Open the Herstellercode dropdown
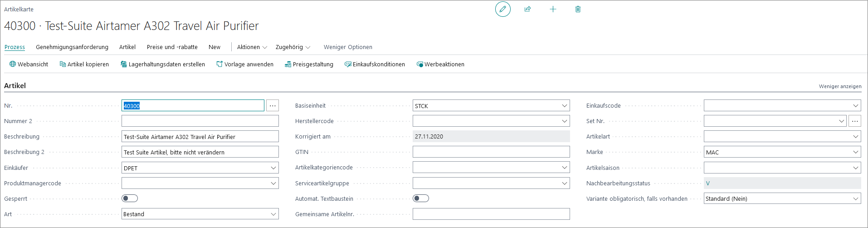The width and height of the screenshot is (868, 228). (x=565, y=121)
